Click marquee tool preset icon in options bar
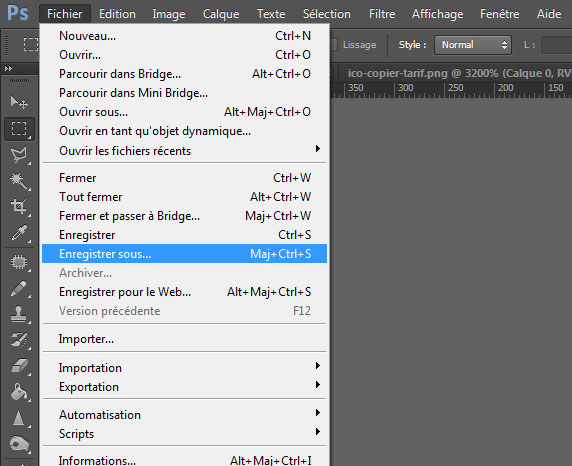The height and width of the screenshot is (466, 572). click(x=31, y=45)
